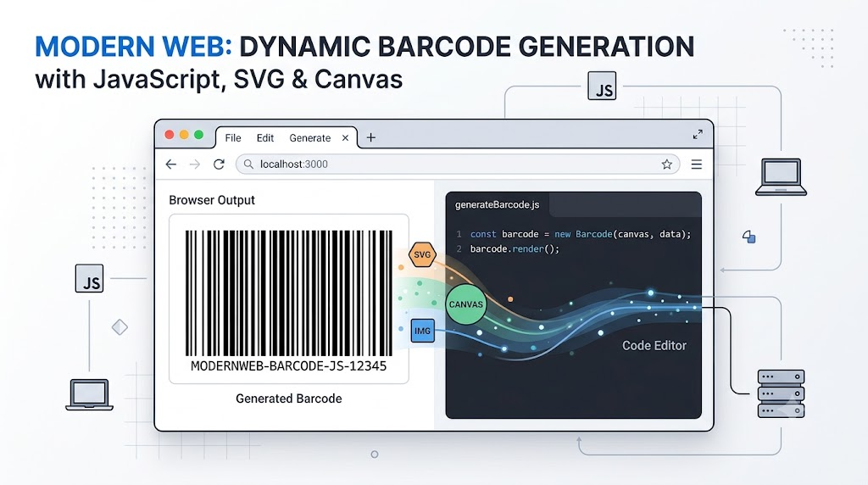Click the localhost:3000 address field

[x=457, y=164]
